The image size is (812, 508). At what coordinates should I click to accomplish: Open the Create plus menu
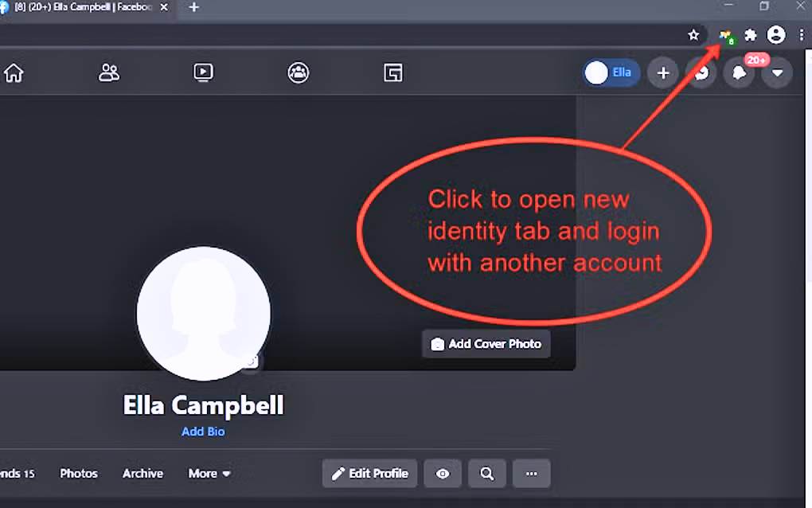tap(663, 73)
